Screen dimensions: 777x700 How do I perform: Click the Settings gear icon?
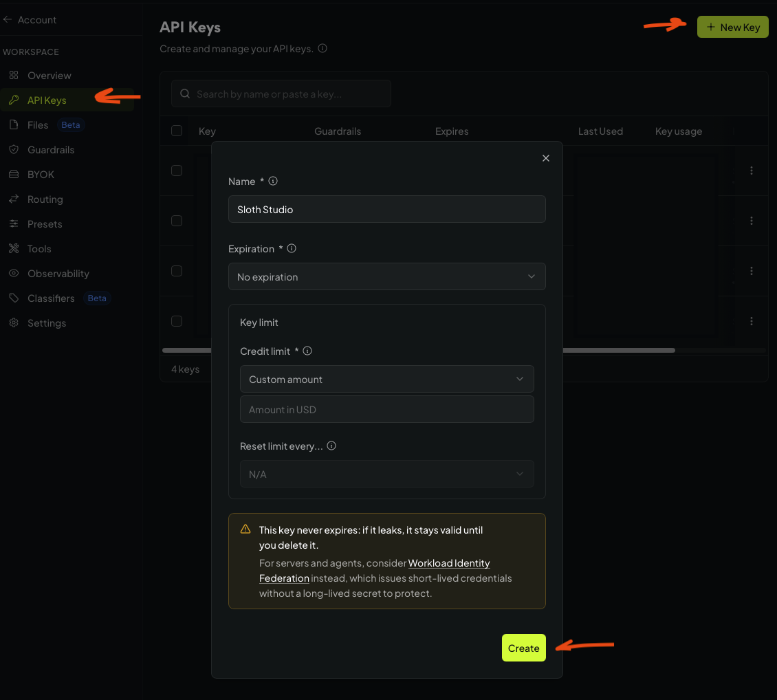[14, 323]
